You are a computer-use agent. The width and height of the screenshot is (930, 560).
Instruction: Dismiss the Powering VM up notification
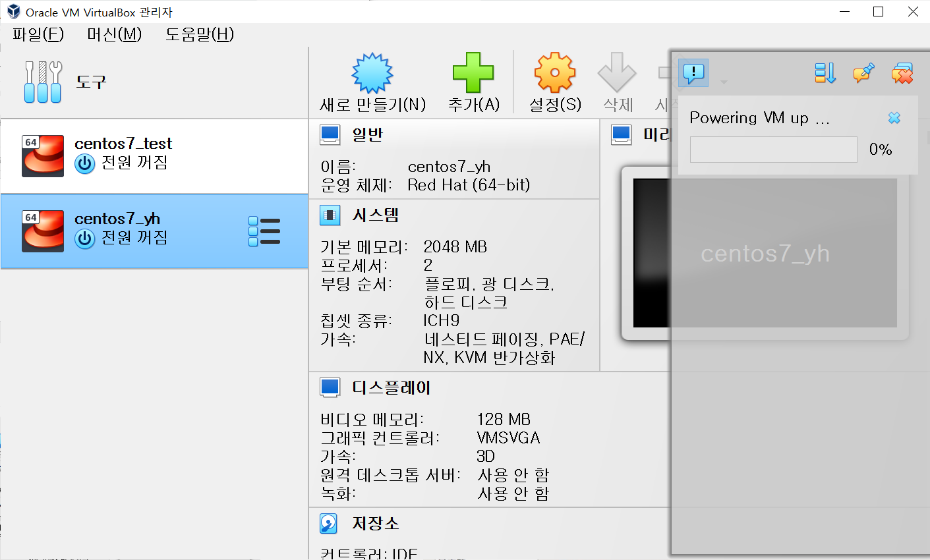894,118
